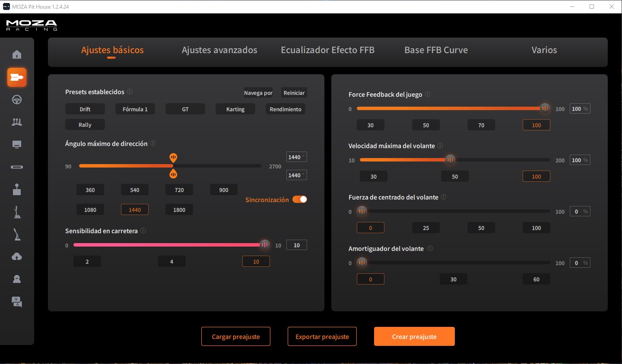Click the Cargar preajuste button

[236, 336]
